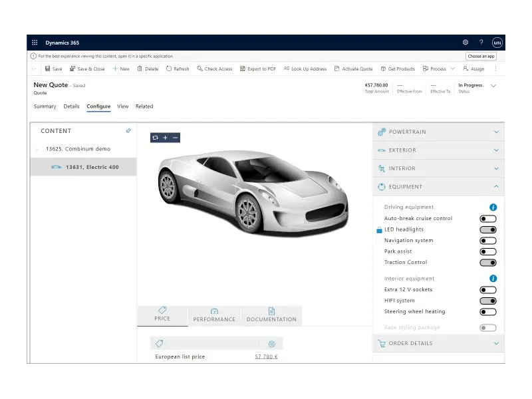Click Check Access command
This screenshot has width=532, height=399.
pos(214,68)
